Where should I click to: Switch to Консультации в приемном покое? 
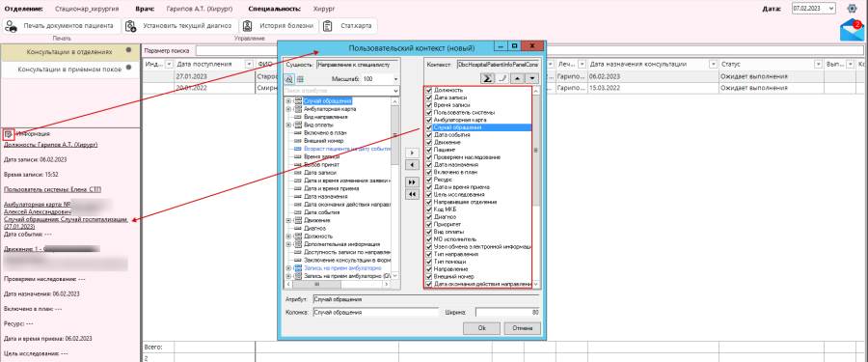point(69,70)
